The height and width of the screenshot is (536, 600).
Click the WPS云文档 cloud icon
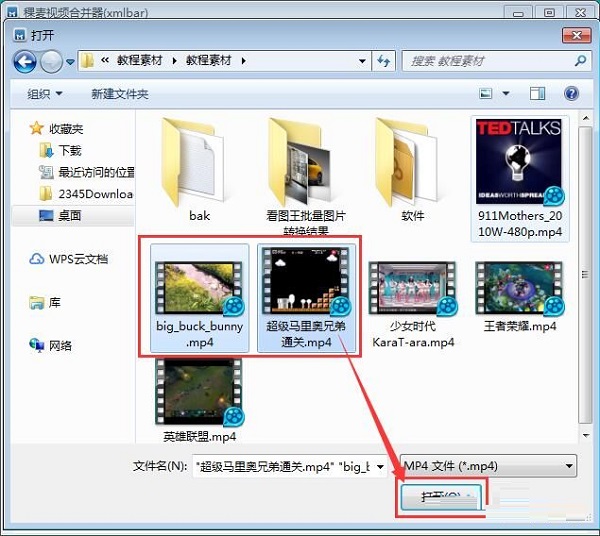point(39,259)
